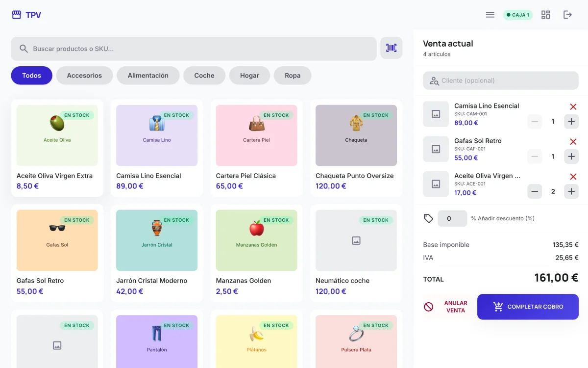Add Camisa Lino Esencial product card

point(157,148)
